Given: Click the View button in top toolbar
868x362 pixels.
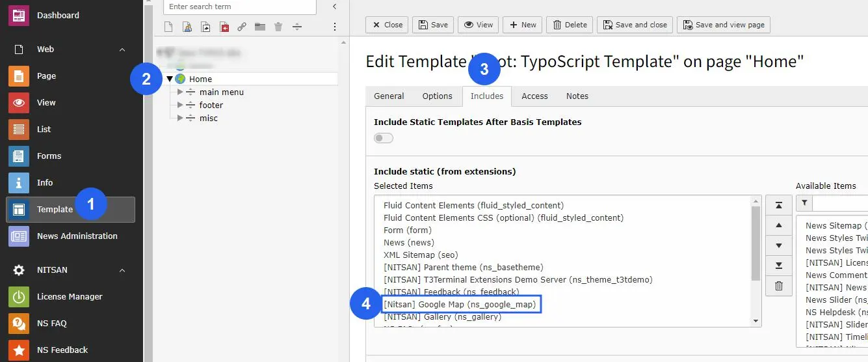Looking at the screenshot, I should pos(478,25).
